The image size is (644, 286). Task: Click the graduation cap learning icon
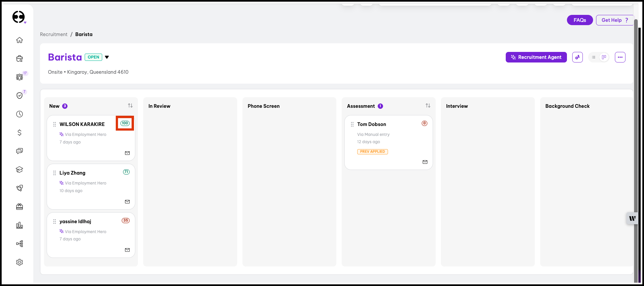click(20, 170)
